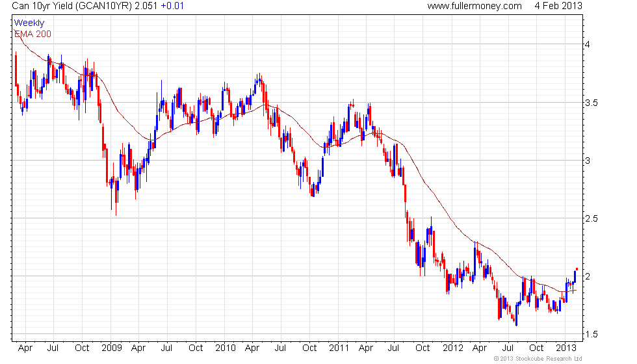
Task: Select the Oct label just before 2010
Action: click(196, 348)
